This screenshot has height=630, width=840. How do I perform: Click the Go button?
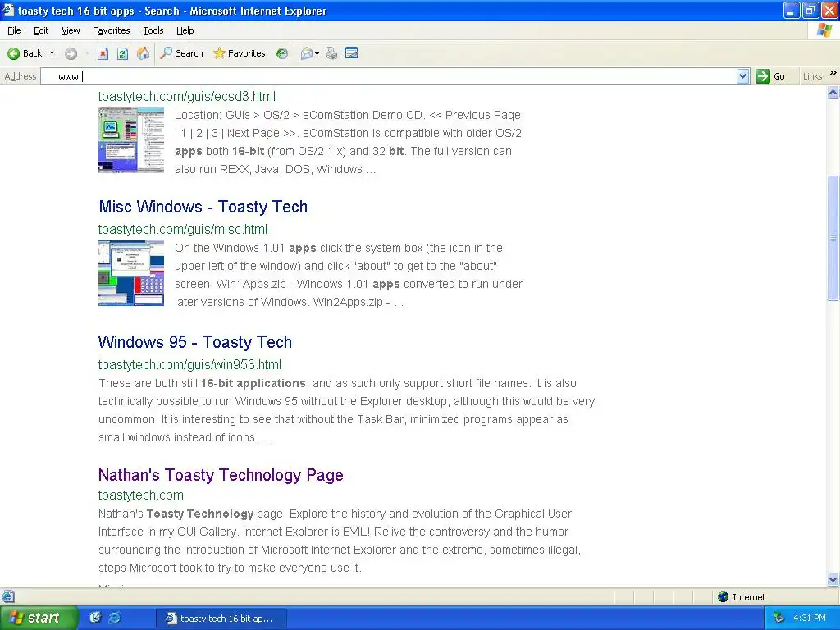770,76
